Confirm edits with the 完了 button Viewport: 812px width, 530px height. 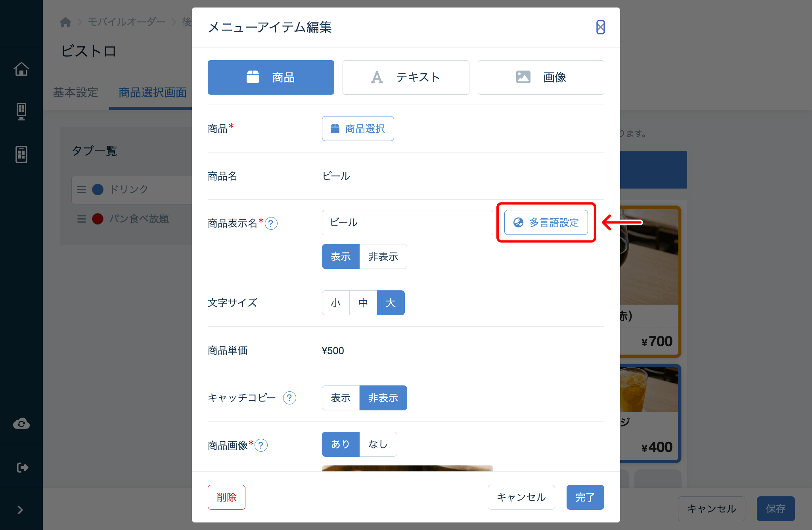[x=585, y=497]
